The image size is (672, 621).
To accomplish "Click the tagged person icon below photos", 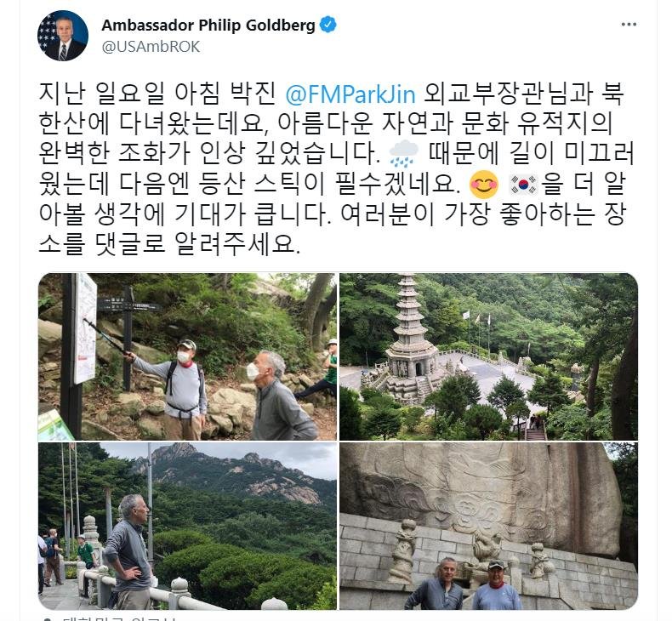I will click(x=47, y=618).
